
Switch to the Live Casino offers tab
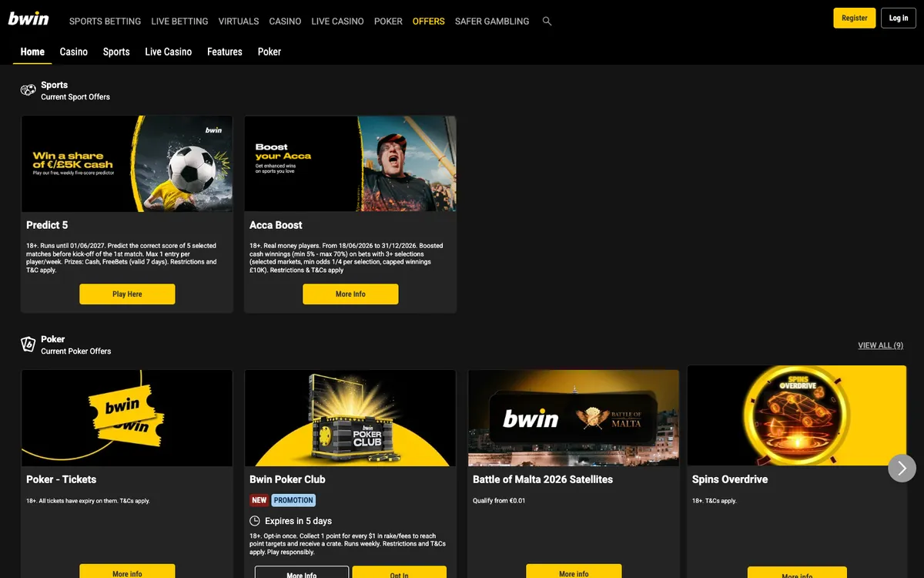169,52
